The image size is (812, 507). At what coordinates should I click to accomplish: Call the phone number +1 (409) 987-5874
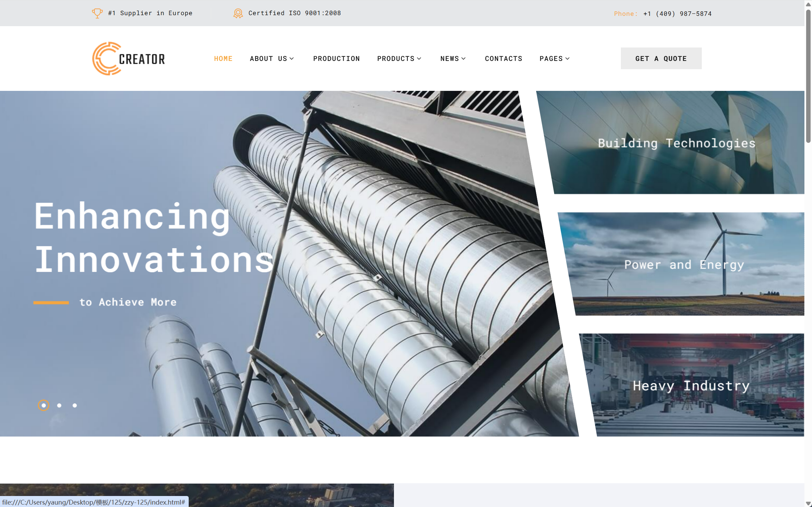coord(677,14)
